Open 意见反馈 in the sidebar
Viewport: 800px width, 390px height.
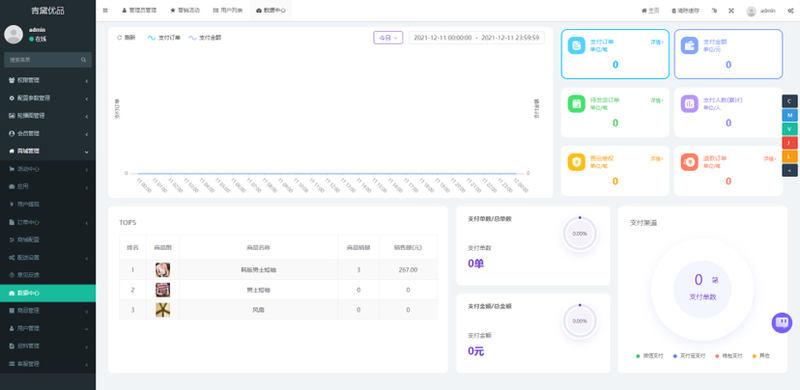click(48, 275)
